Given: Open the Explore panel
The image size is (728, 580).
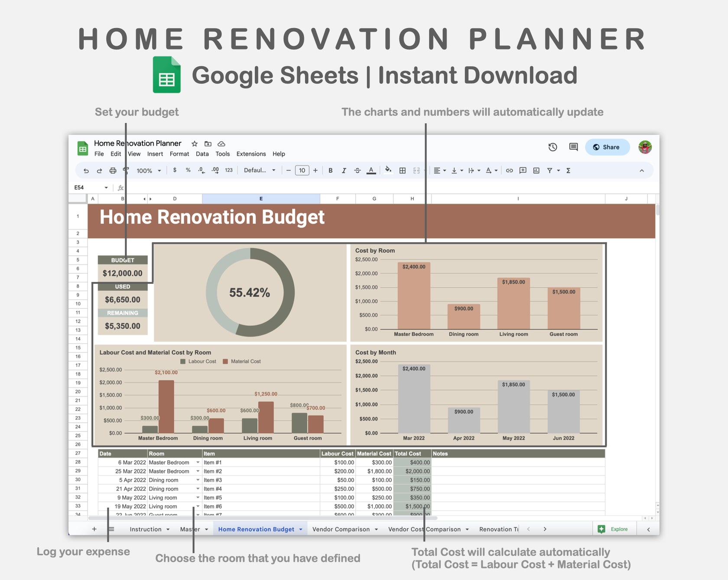Looking at the screenshot, I should click(x=614, y=529).
